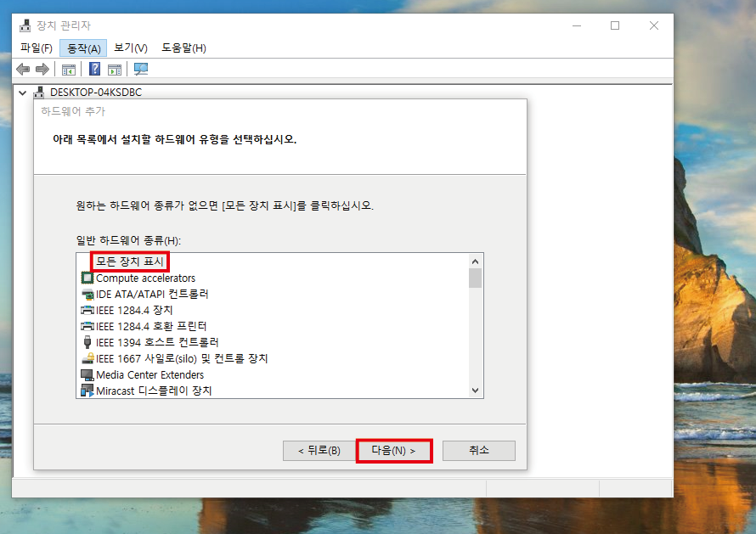Maximize the 장치 관리자 window

pos(615,25)
